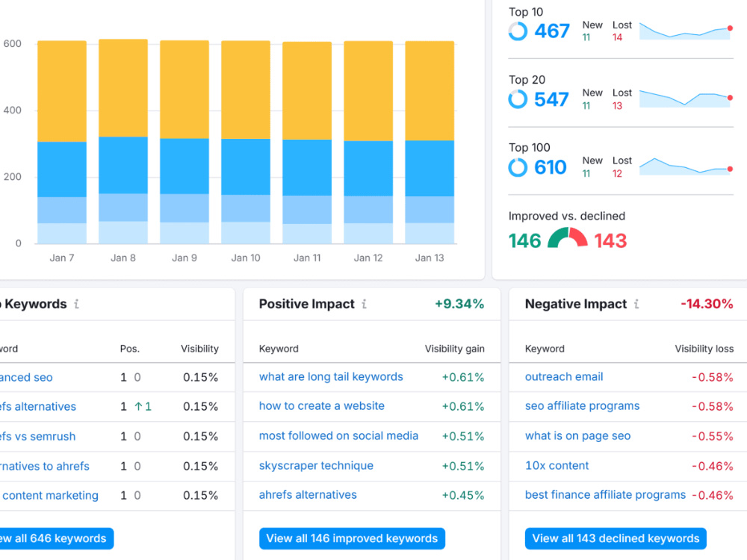Click the Jan 11 axis label
Screen dimensions: 747x560
tap(307, 258)
